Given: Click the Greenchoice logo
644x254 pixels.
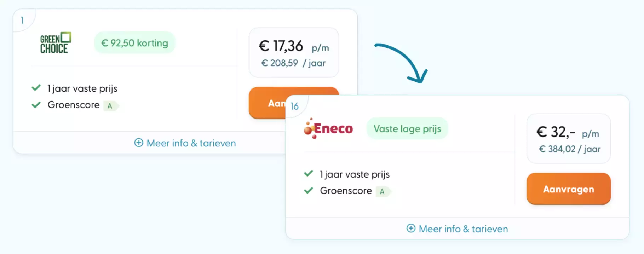Looking at the screenshot, I should click(x=56, y=43).
